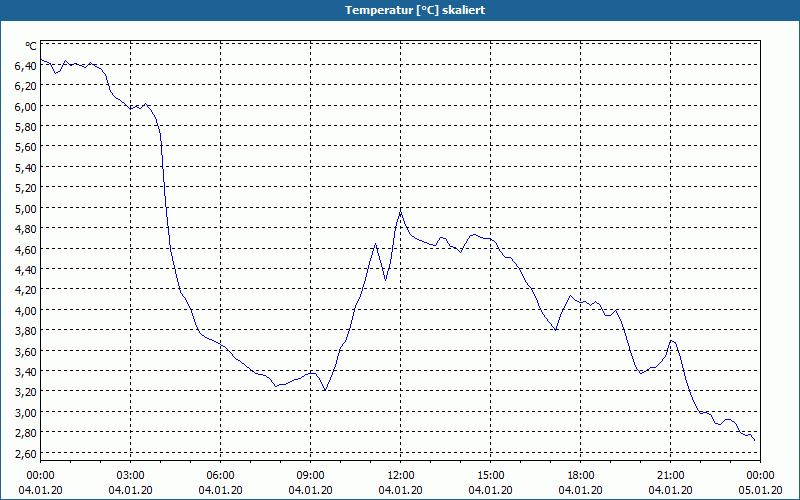The height and width of the screenshot is (500, 800).
Task: Select the 6,40 y-axis label
Action: [26, 65]
